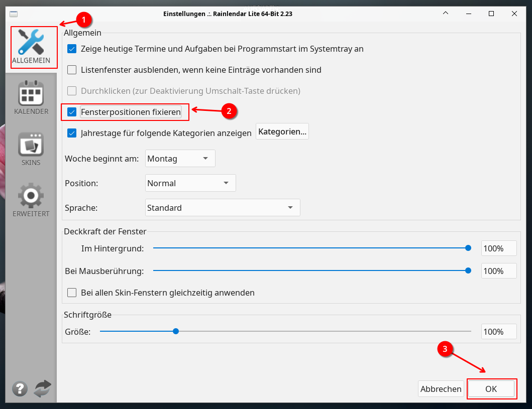532x409 pixels.
Task: Click the Schriftgröße Größe slider handle
Action: coord(176,331)
